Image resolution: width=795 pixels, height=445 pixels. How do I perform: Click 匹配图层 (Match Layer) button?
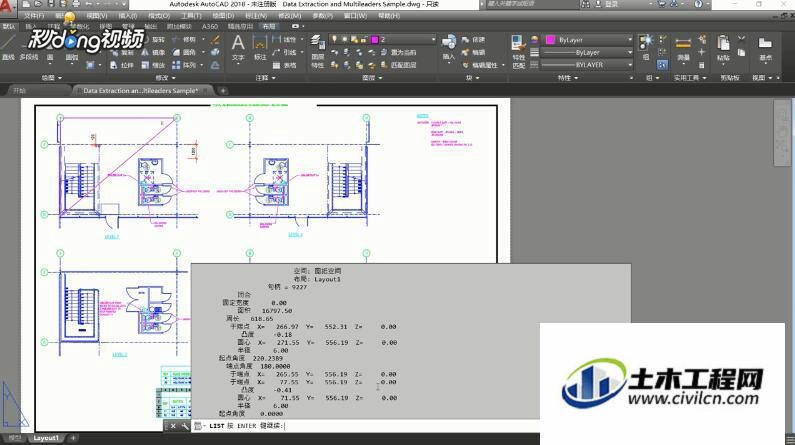(x=399, y=65)
